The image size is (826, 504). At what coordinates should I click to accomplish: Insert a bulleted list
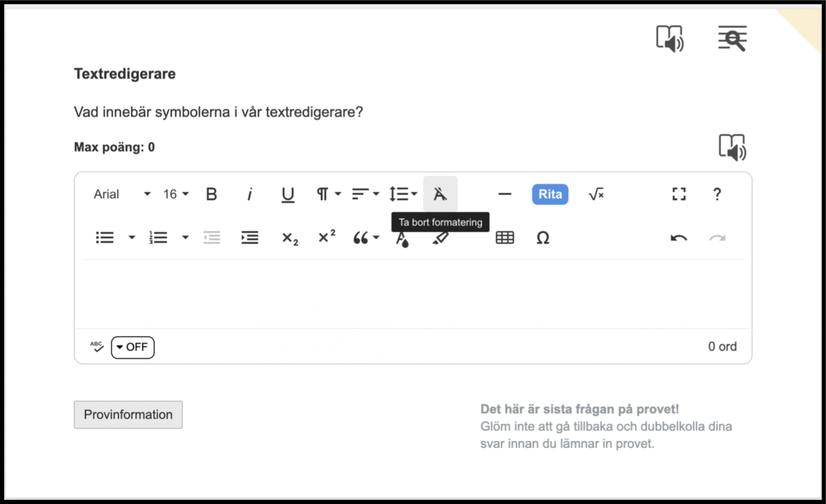[105, 237]
